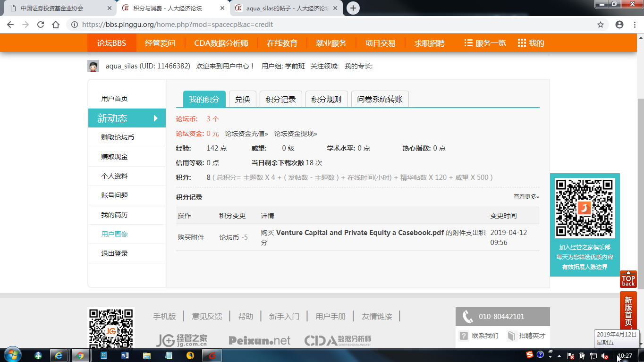Open CDA数据分析师 in the navigation bar
This screenshot has height=362, width=644.
pos(221,43)
